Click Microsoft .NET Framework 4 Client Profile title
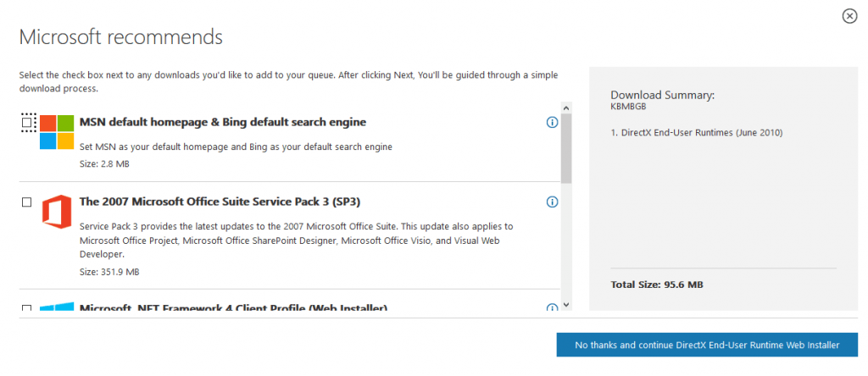868x376 pixels. click(233, 307)
